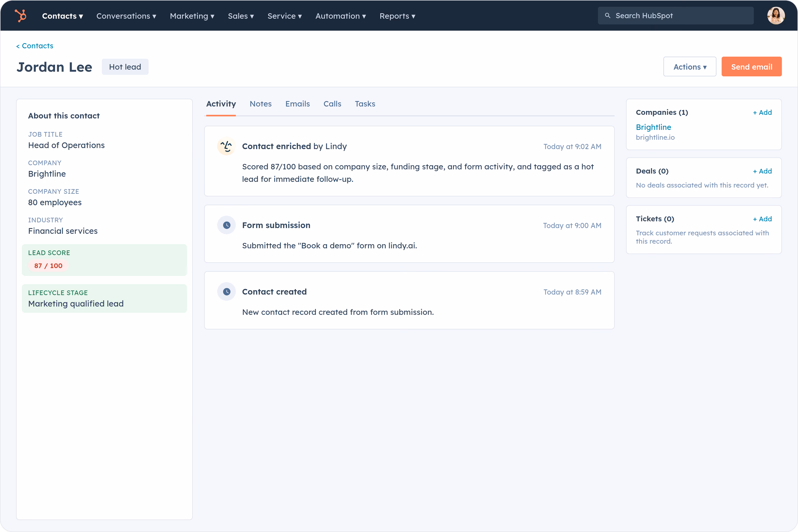Click the 80 employees company size value

point(55,203)
